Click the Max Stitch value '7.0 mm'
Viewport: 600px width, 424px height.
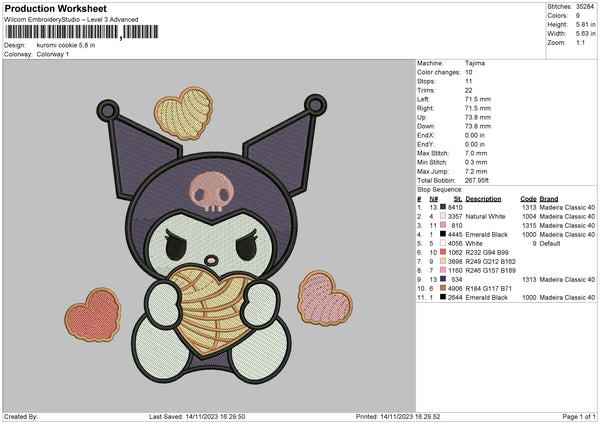(x=476, y=153)
